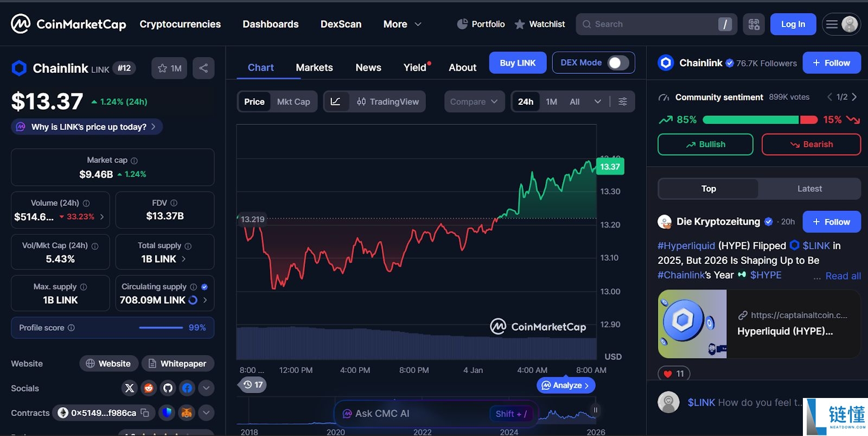Screen dimensions: 868x436
Task: Switch chart to TradingView mode
Action: [387, 102]
